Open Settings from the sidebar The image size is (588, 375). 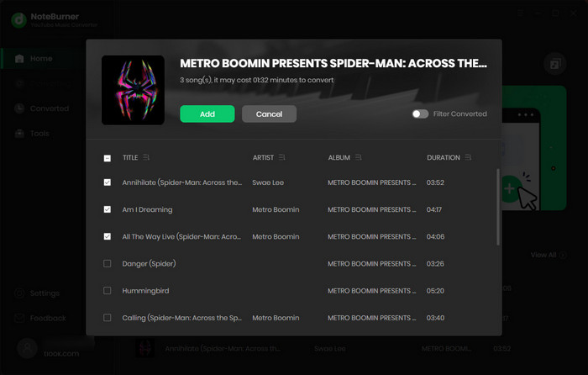click(x=44, y=293)
